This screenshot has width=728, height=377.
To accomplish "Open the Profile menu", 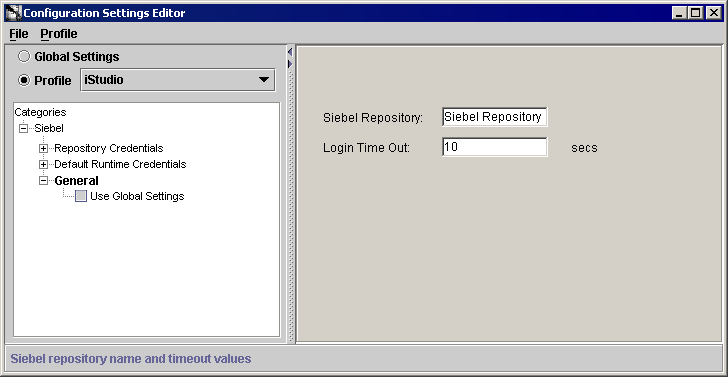I will click(x=58, y=34).
